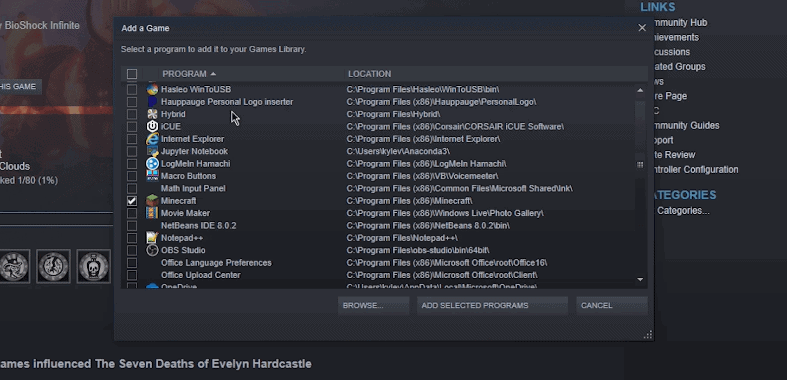
Task: Click the program list scrollbar thumb
Action: pos(640,165)
